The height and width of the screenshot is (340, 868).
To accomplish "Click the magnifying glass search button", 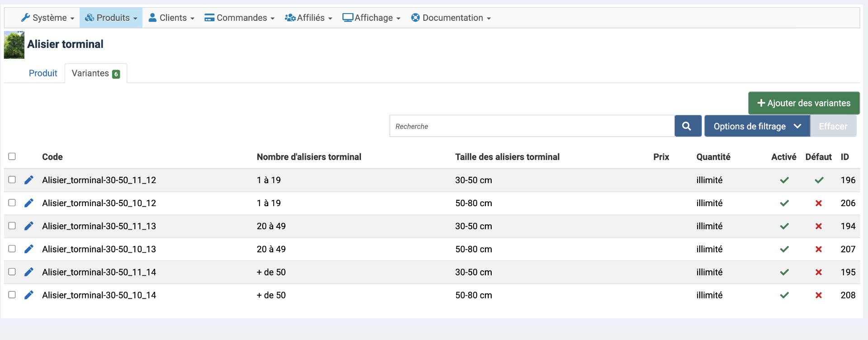I will pos(687,126).
